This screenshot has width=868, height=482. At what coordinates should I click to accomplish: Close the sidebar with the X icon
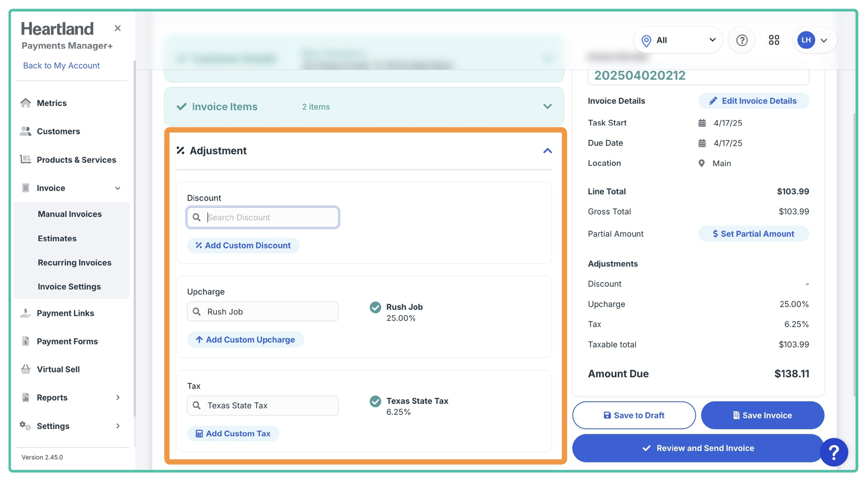click(118, 28)
